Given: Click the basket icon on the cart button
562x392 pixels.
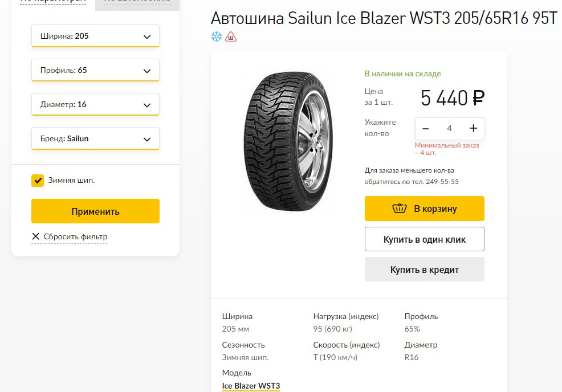Looking at the screenshot, I should [x=400, y=209].
